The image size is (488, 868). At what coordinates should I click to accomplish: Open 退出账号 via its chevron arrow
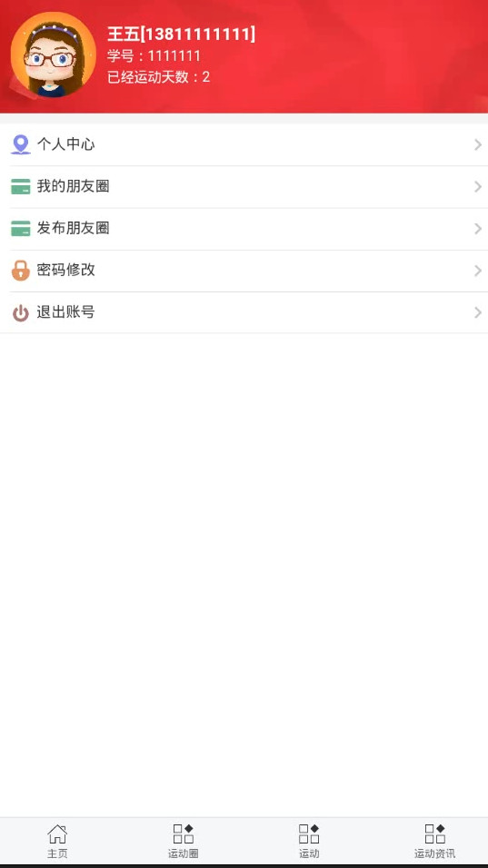coord(477,312)
